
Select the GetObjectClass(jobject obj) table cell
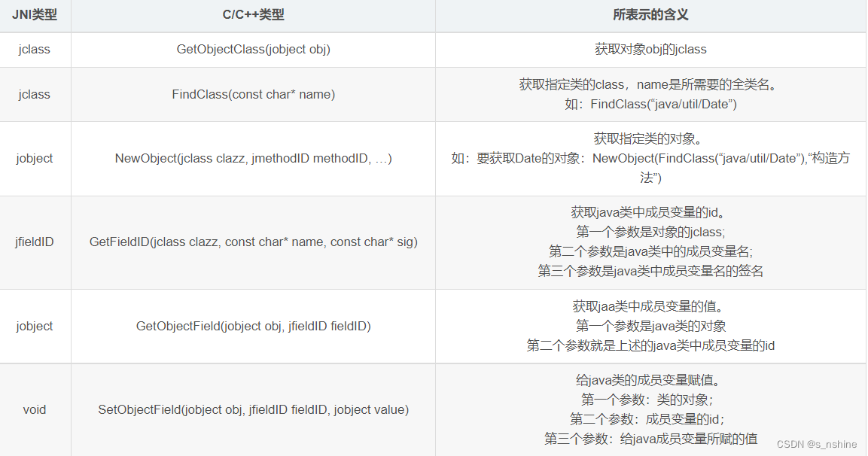pos(252,49)
